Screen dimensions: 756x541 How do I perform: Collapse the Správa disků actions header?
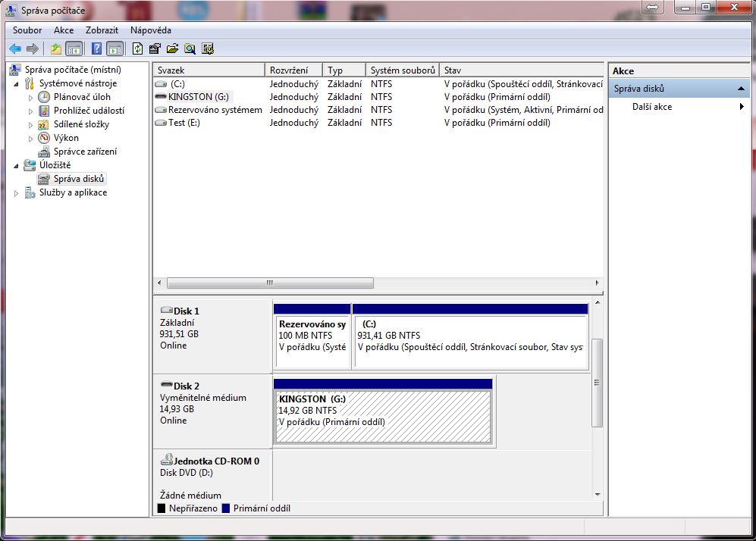pyautogui.click(x=679, y=89)
